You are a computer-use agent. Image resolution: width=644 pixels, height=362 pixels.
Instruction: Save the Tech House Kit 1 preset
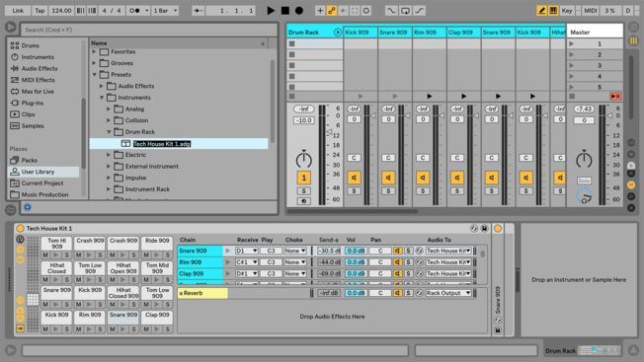click(484, 229)
